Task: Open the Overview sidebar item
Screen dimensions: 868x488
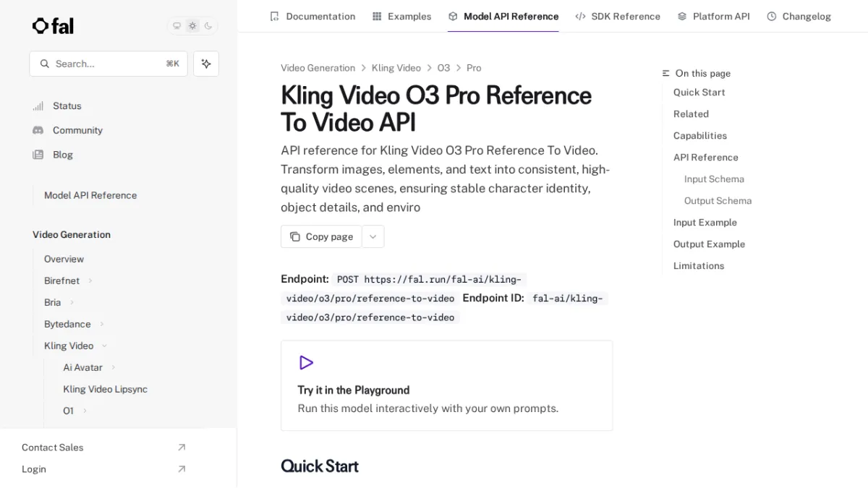Action: coord(64,259)
